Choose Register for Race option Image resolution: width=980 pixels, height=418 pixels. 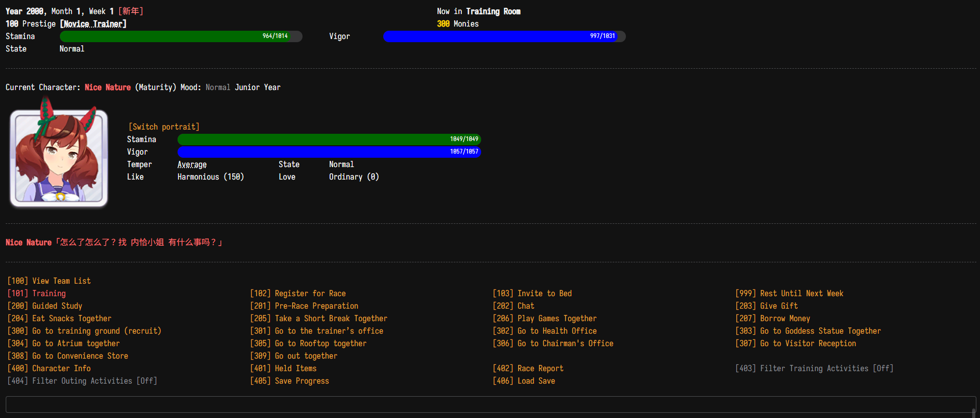coord(298,294)
